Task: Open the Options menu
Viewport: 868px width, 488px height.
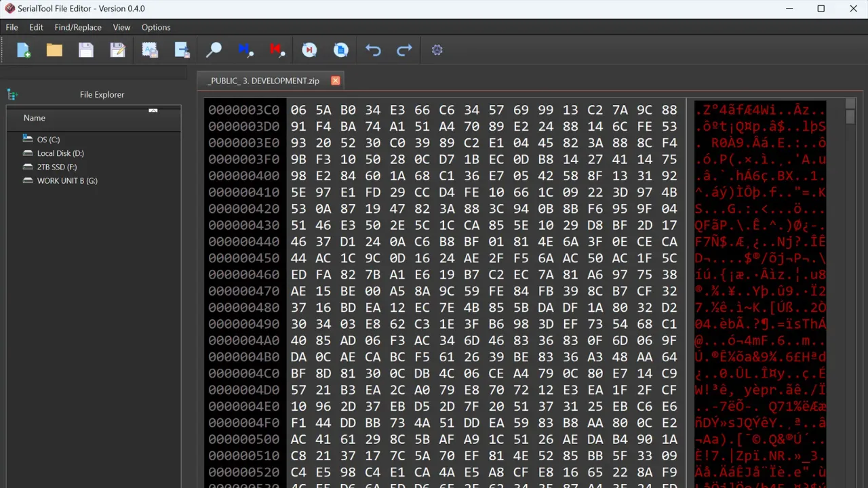Action: (x=156, y=27)
